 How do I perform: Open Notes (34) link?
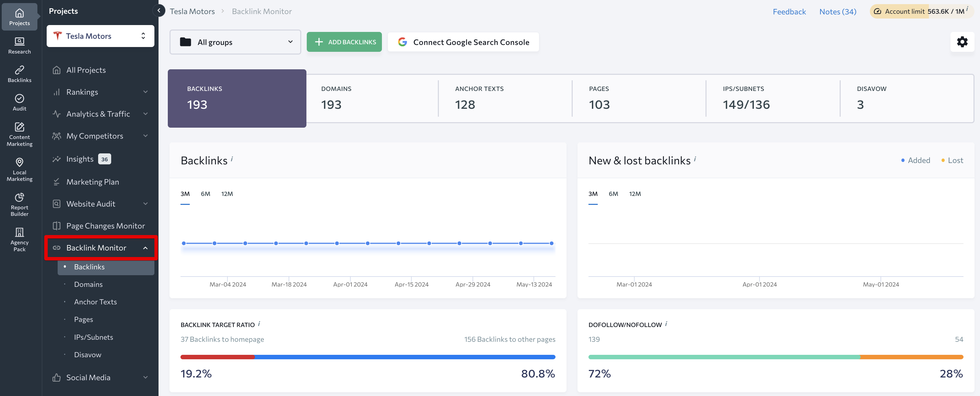click(837, 11)
